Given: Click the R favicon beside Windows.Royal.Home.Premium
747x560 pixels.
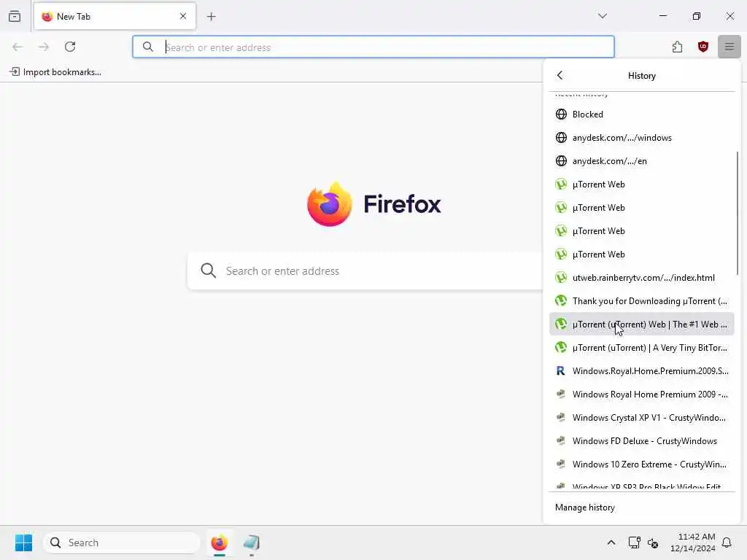Looking at the screenshot, I should [561, 371].
